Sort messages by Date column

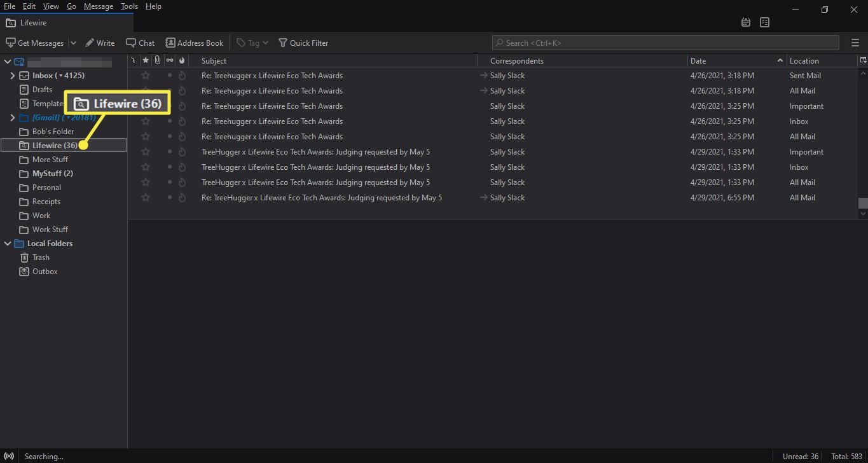(736, 60)
